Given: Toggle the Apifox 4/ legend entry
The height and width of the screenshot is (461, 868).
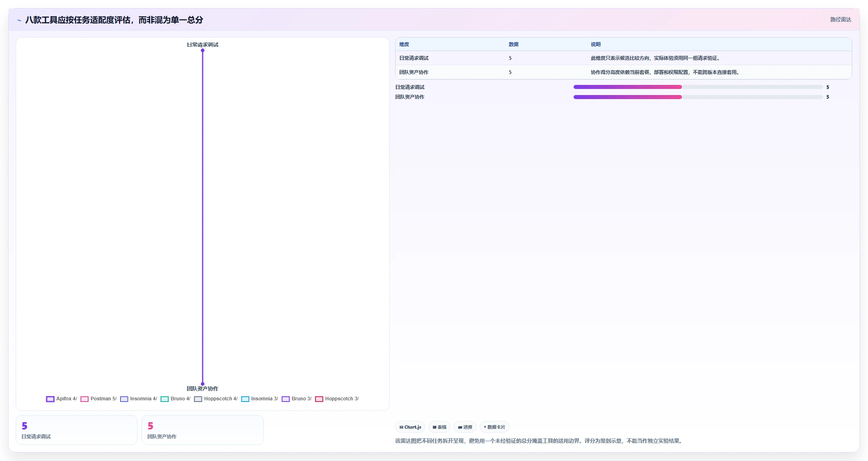Looking at the screenshot, I should (61, 399).
